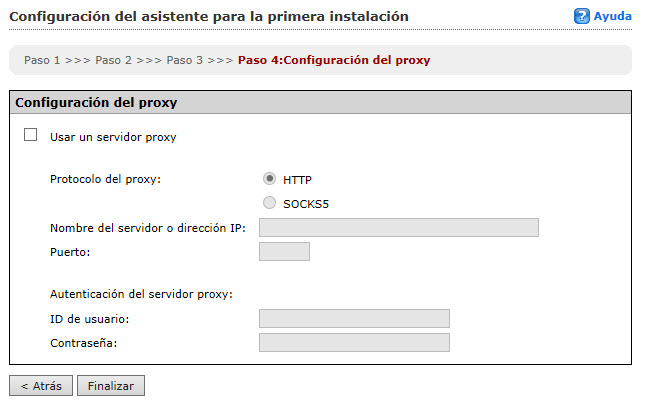Click the 'Usar un servidor proxy' label text

click(113, 137)
